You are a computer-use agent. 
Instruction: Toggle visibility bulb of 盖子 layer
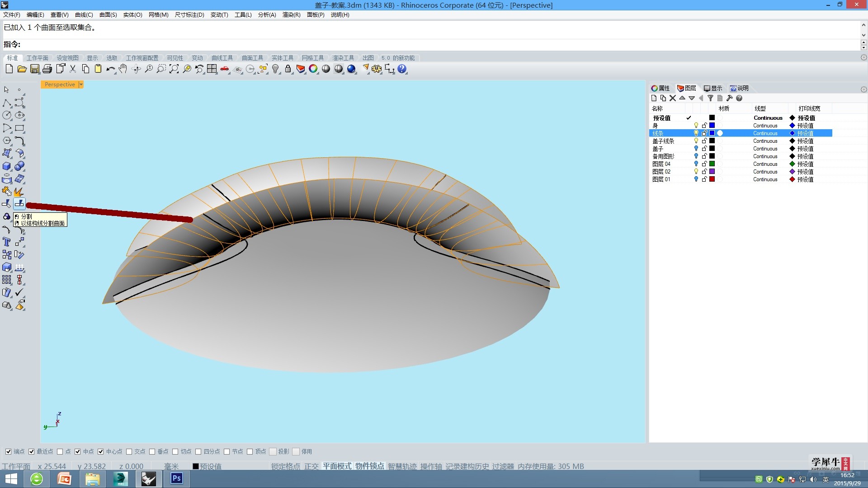tap(696, 149)
